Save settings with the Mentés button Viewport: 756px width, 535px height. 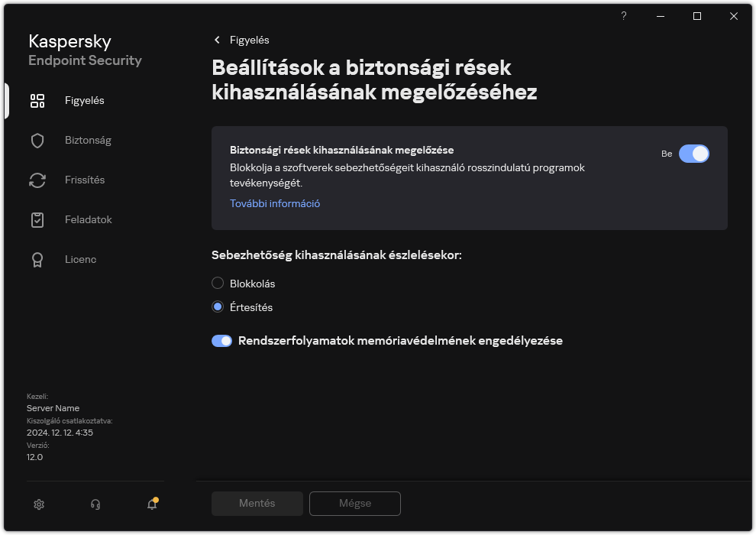257,504
